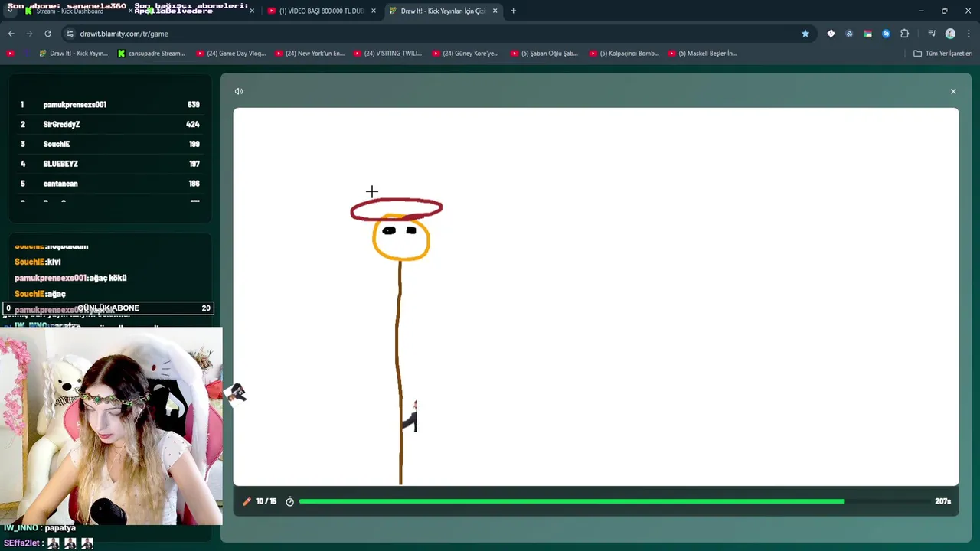The height and width of the screenshot is (551, 980).
Task: Open Kolpaçino: Bomb bookmark
Action: (x=623, y=54)
